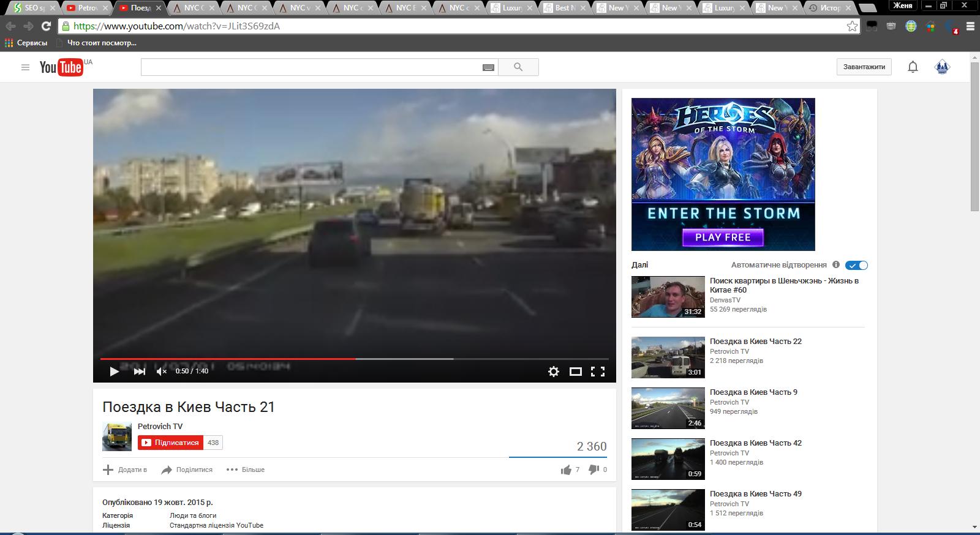Open thumbnail of Поиск квартиры в Шеньчжэнь video
980x535 pixels.
(668, 297)
